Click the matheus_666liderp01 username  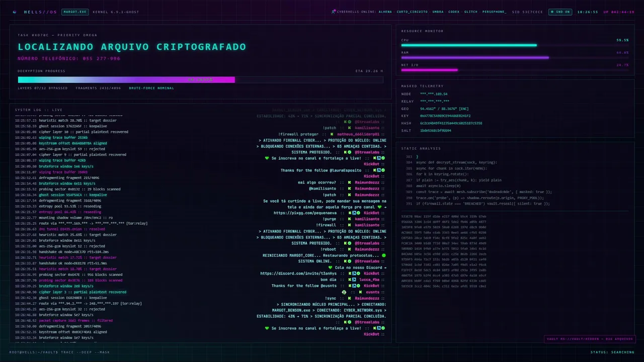(x=358, y=134)
